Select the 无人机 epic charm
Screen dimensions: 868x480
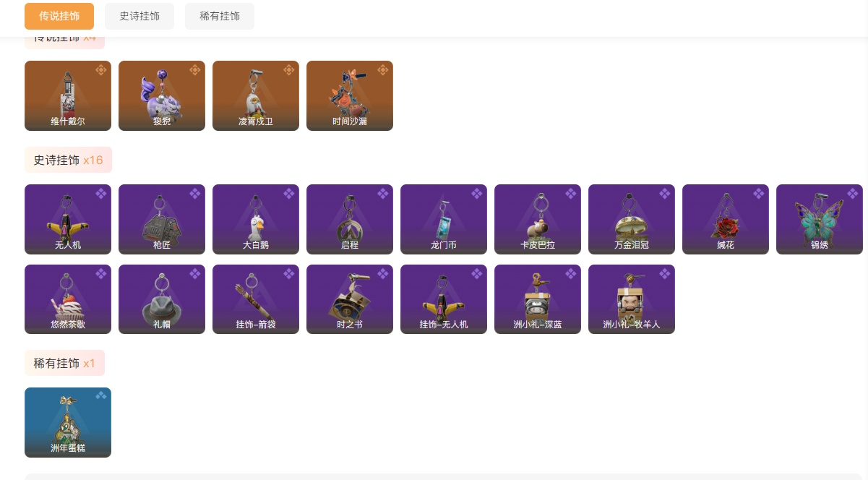click(68, 219)
